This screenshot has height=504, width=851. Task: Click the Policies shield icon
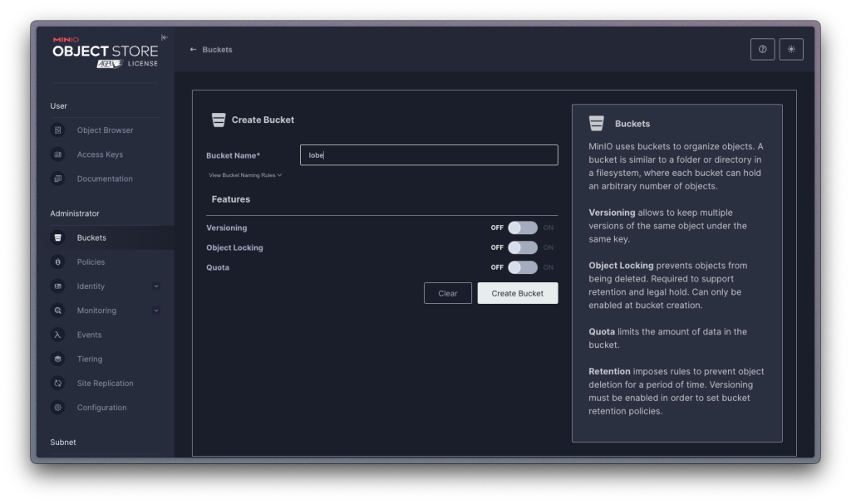tap(57, 262)
